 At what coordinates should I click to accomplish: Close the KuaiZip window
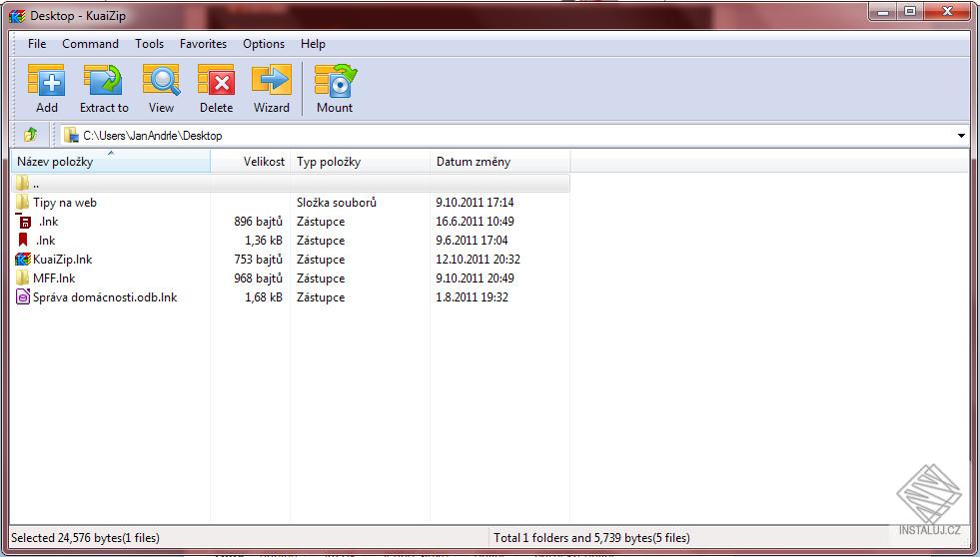947,12
